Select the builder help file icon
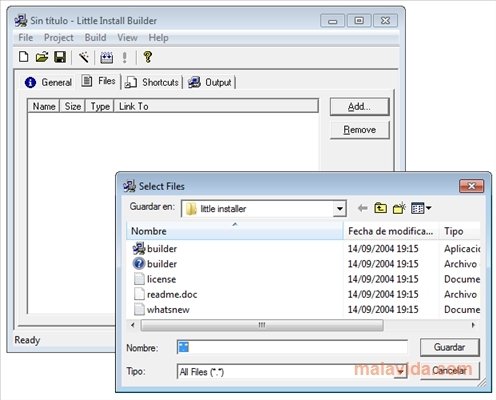The image size is (496, 400). (139, 264)
